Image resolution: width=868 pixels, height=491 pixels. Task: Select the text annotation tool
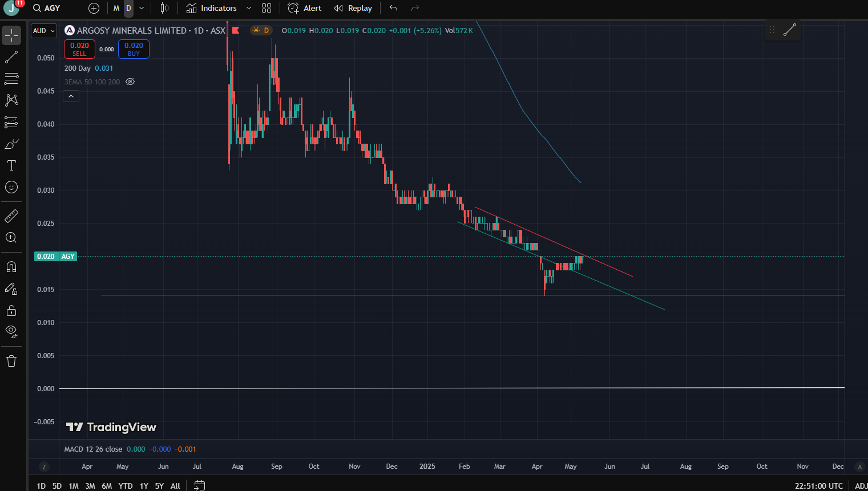point(11,165)
